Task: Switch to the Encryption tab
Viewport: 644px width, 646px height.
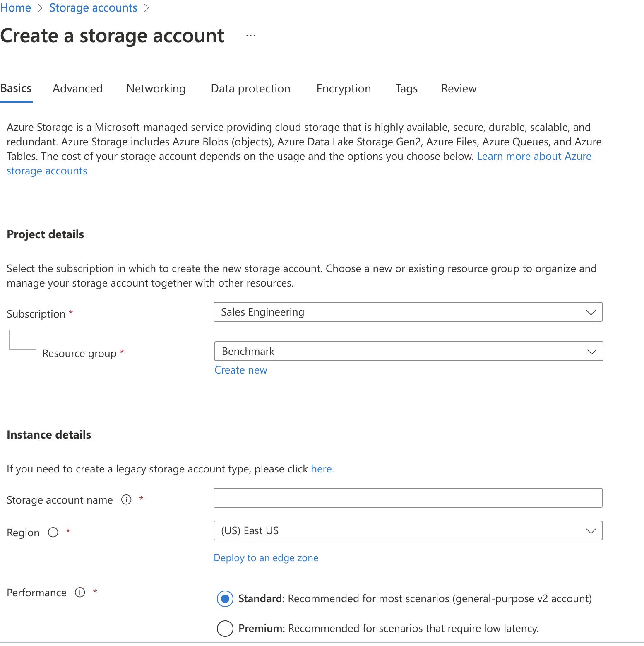Action: tap(344, 89)
